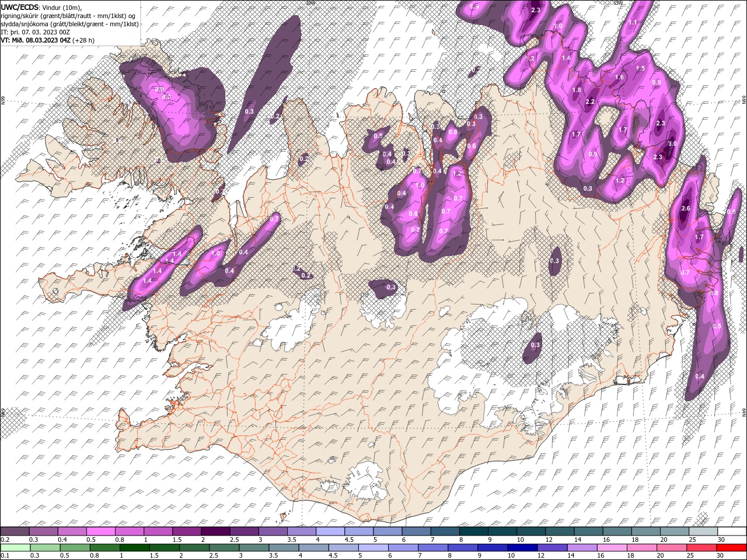Viewport: 747px width, 560px height.
Task: Click the 30 label under the lower legend
Action: [721, 555]
